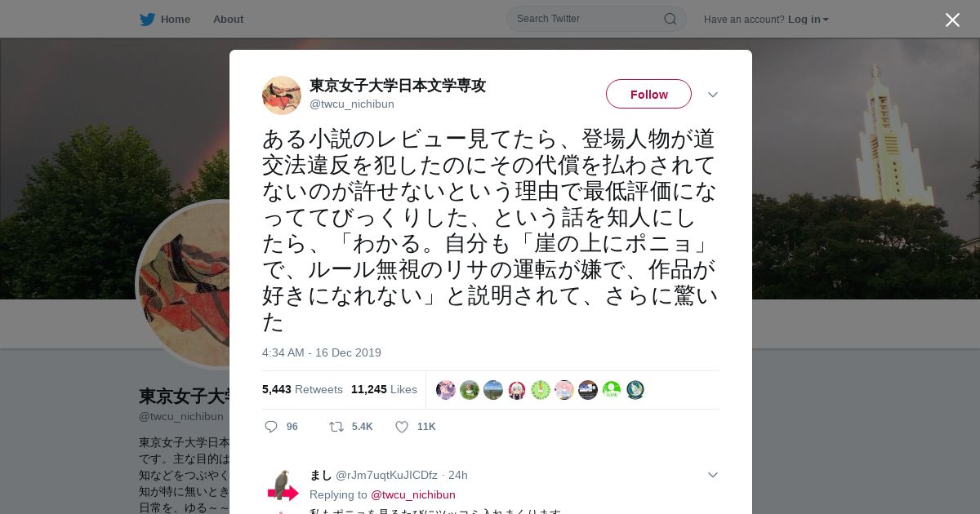
Task: View the 11,245 Likes list
Action: click(x=384, y=389)
